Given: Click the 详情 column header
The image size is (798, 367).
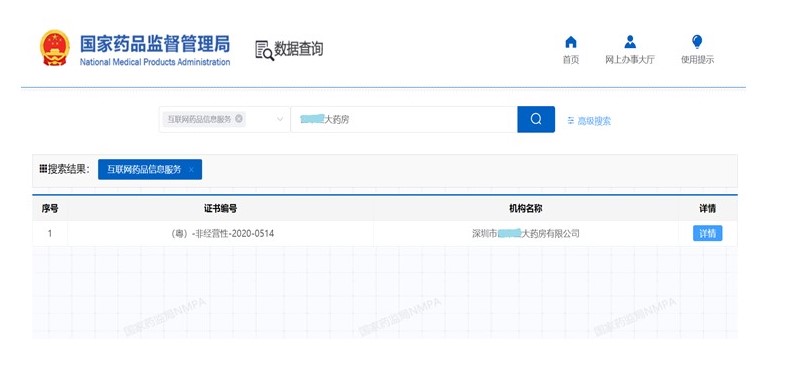Looking at the screenshot, I should [707, 208].
